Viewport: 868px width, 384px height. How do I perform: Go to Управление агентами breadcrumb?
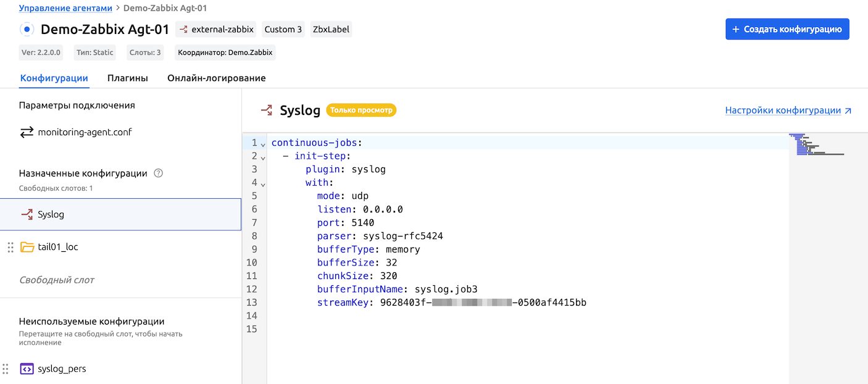pyautogui.click(x=65, y=8)
